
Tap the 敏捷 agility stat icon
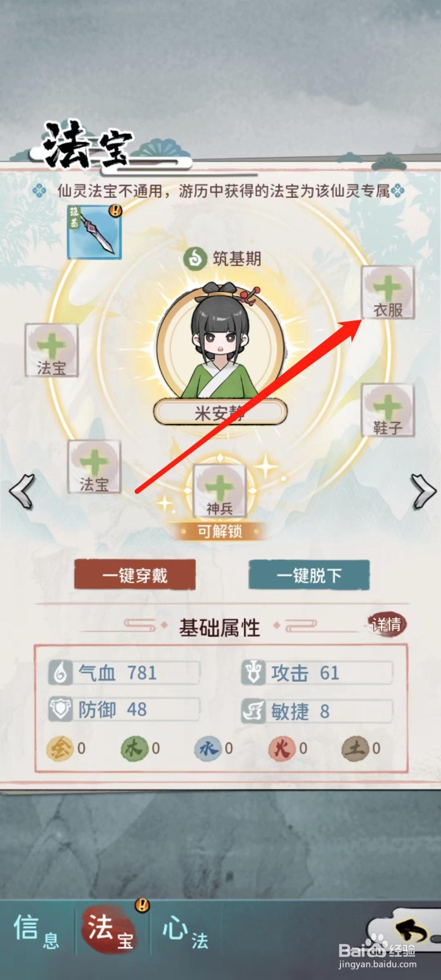(x=252, y=710)
